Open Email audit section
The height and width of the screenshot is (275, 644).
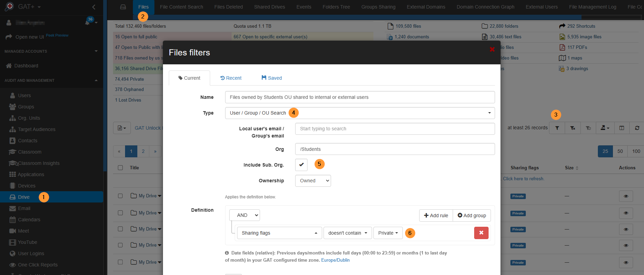pos(24,208)
